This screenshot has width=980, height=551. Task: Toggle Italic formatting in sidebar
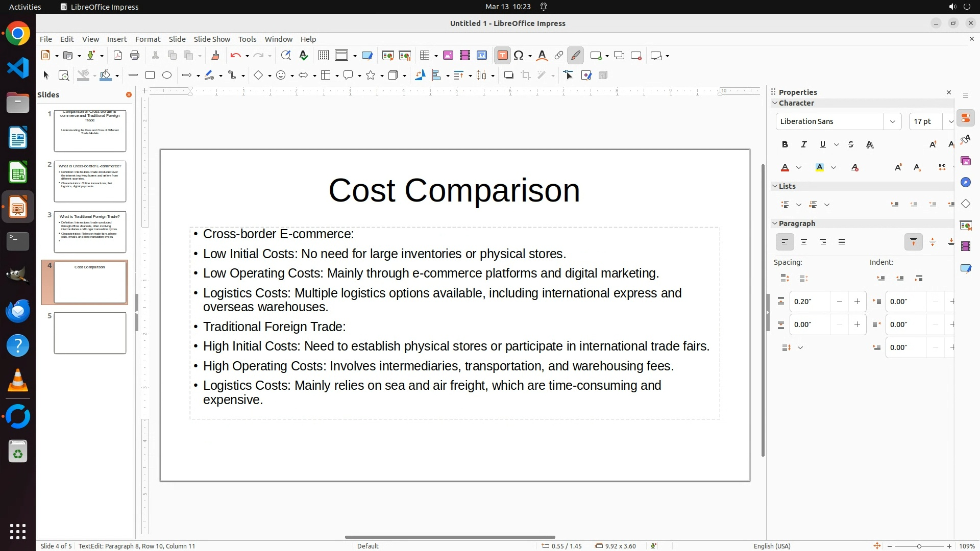coord(804,145)
